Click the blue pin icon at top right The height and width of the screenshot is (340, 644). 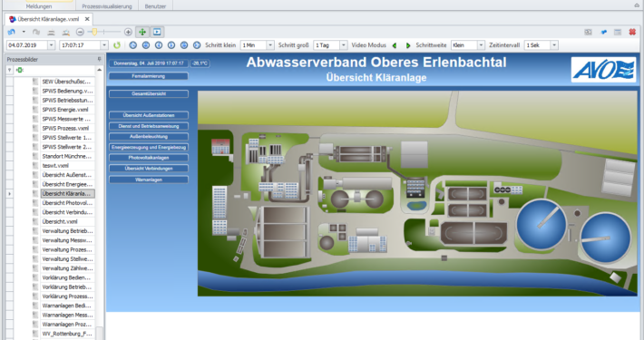pyautogui.click(x=604, y=32)
